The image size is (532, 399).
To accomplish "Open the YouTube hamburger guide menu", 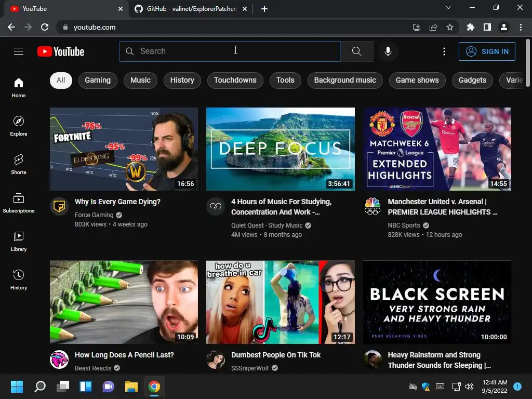I will click(x=19, y=51).
